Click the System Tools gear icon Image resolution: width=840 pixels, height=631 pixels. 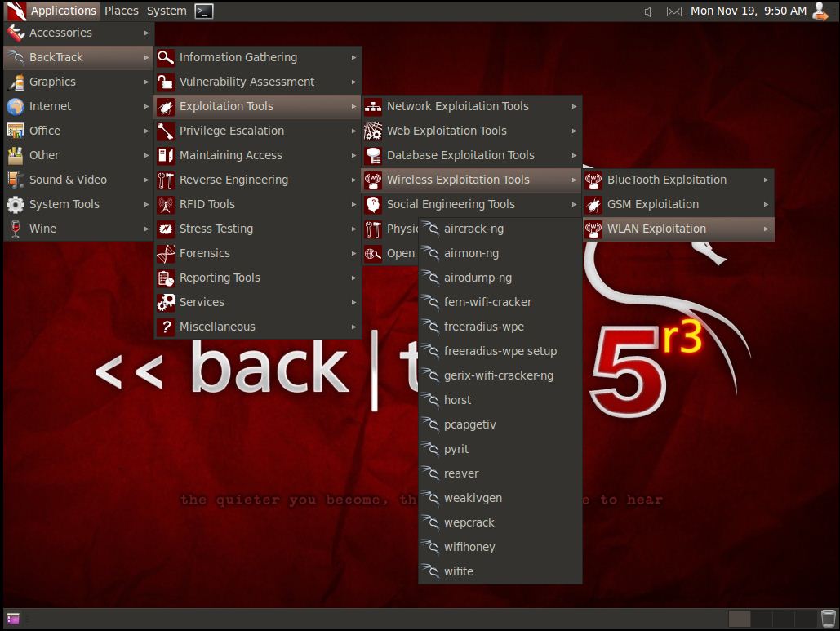[16, 205]
